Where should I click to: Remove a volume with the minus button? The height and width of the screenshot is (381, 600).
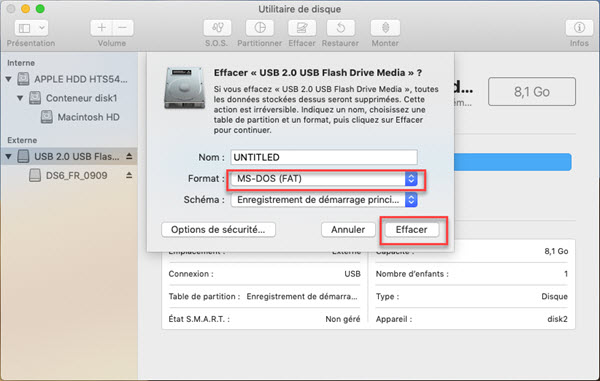[122, 28]
